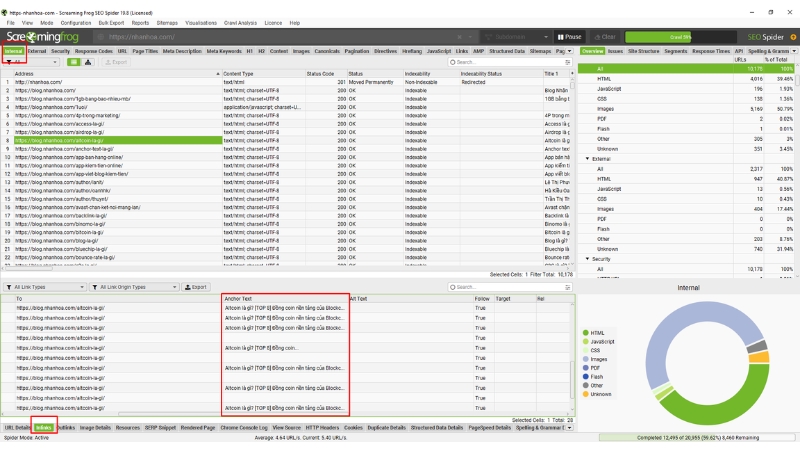Sort by the Status Code column header

(326, 73)
